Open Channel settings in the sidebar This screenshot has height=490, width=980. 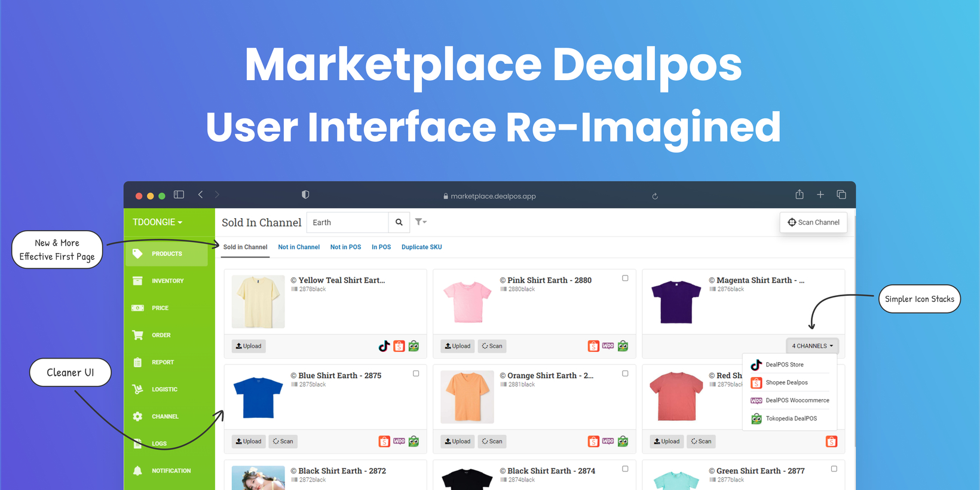coord(167,416)
